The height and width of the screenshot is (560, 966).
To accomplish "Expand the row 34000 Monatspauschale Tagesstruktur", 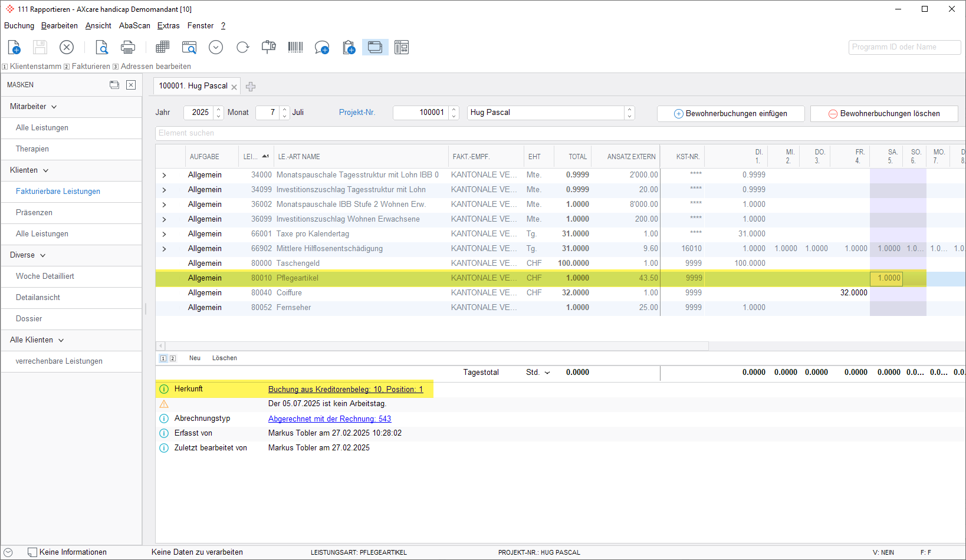I will click(164, 175).
